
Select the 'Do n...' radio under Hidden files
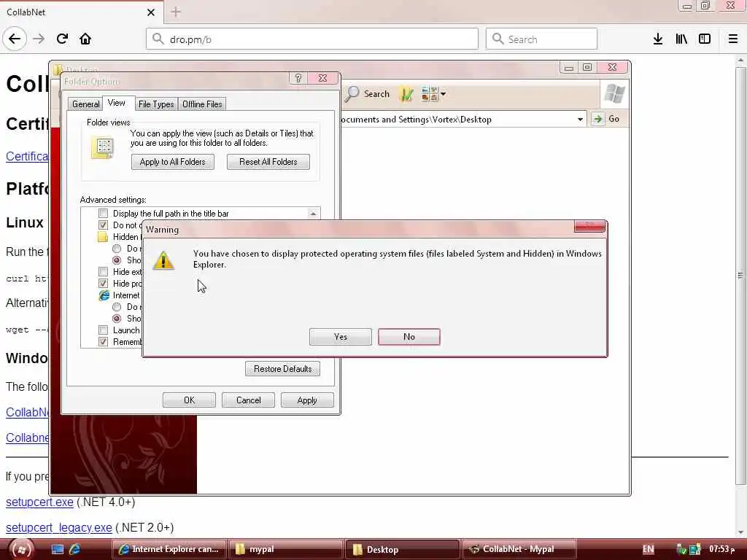[117, 249]
